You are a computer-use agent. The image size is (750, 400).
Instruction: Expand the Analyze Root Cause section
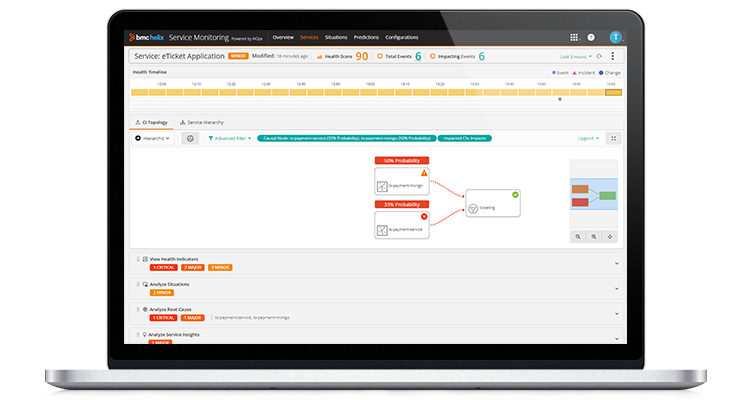616,313
